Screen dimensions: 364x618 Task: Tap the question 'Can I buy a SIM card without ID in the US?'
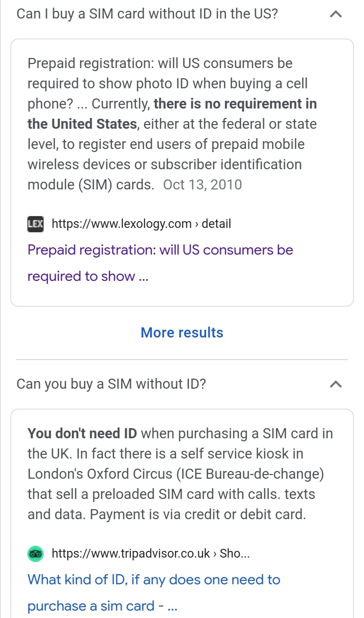(147, 14)
